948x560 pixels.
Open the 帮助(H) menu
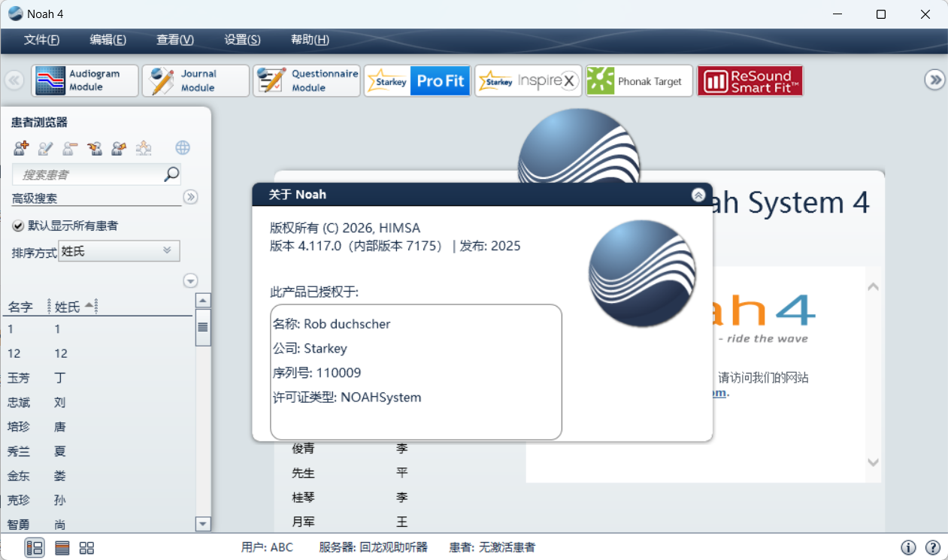pos(310,40)
